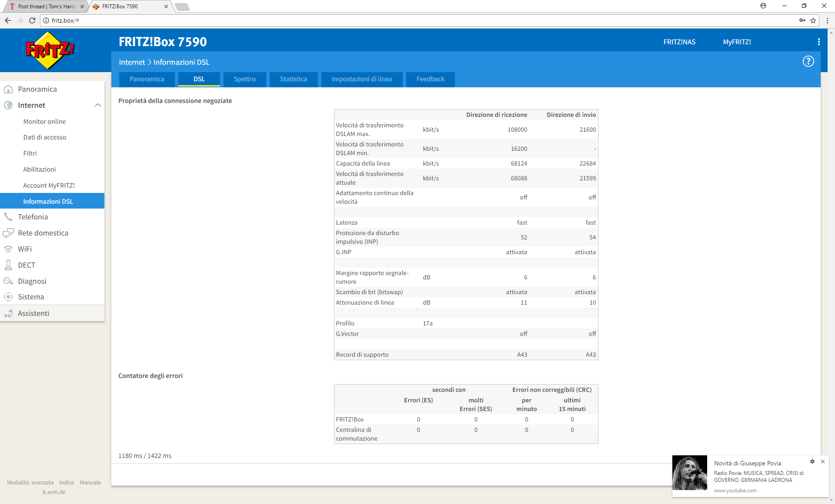The image size is (835, 504).
Task: Click the Manuale footer link
Action: (90, 482)
